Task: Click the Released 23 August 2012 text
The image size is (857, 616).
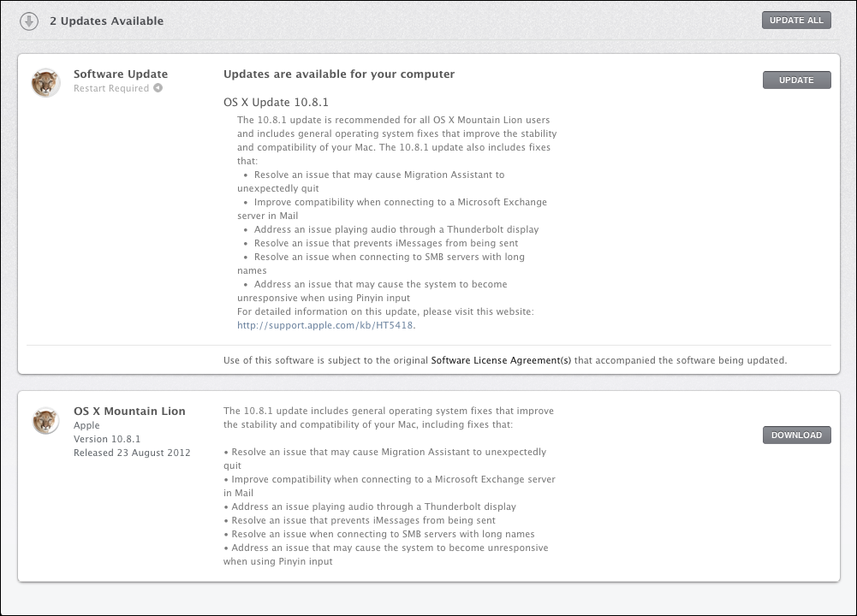Action: [x=132, y=453]
